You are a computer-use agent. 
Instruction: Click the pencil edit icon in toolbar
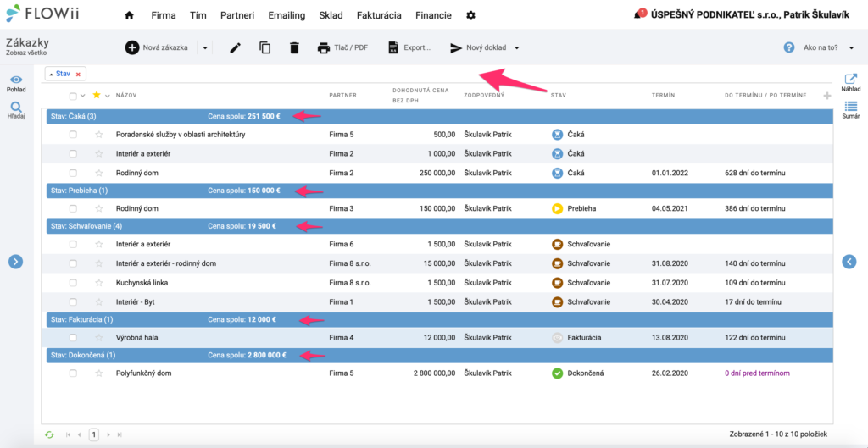point(236,48)
